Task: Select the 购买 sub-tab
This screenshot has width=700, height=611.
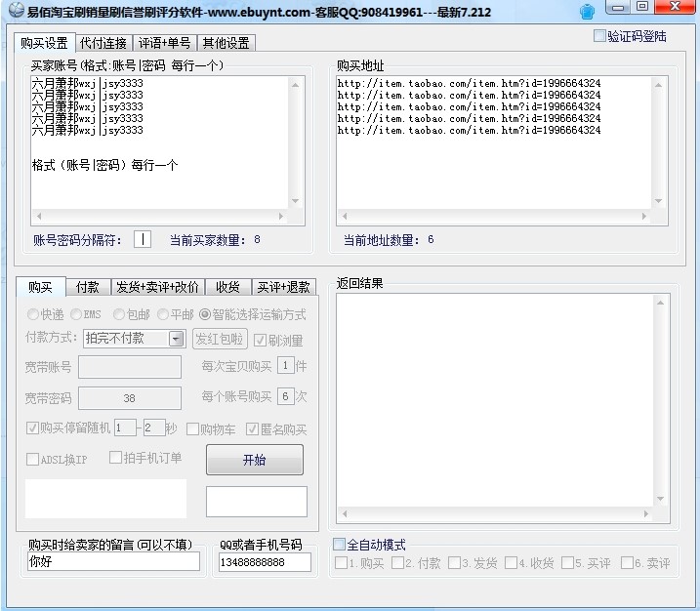Action: click(41, 287)
